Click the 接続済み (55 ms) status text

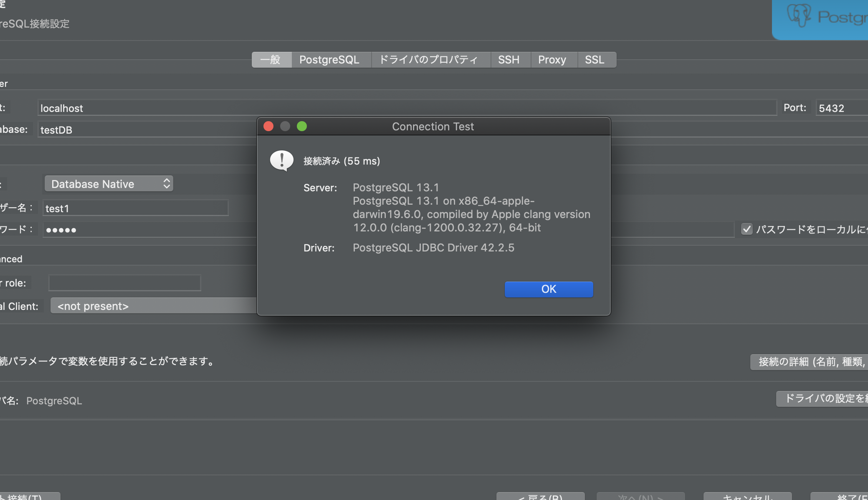pos(342,161)
